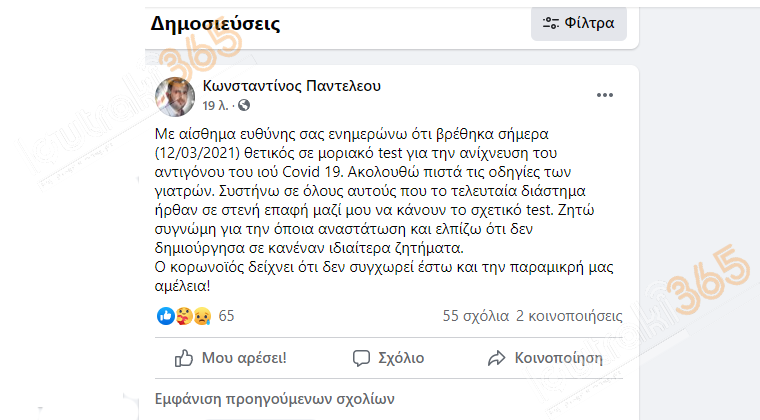Expand Εμφάνιση προηγούμενων σχολίων

[274, 399]
